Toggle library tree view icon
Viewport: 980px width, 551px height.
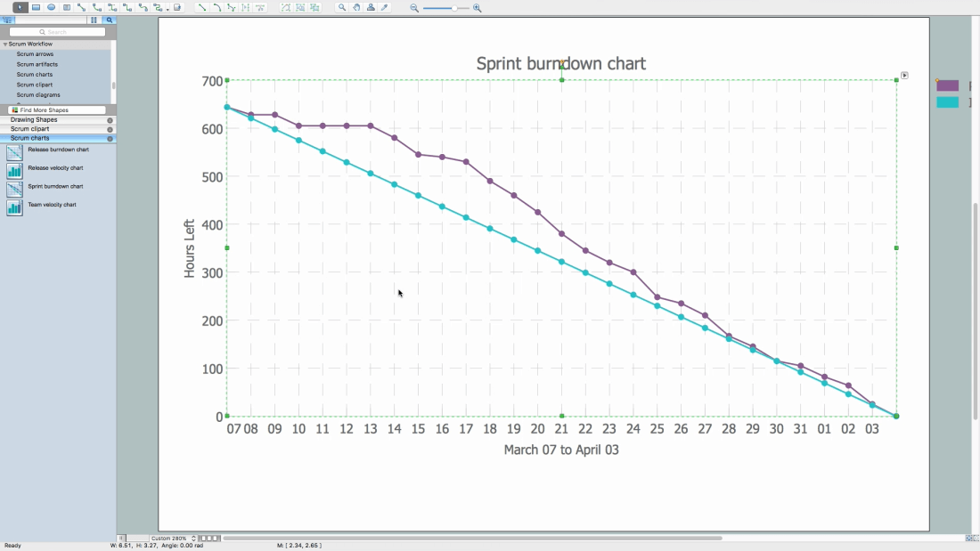coord(7,20)
